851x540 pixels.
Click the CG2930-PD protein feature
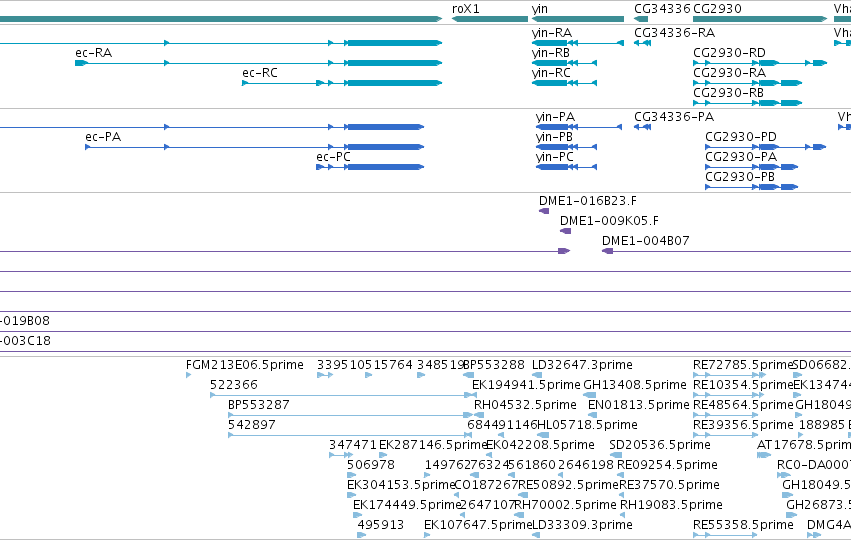pos(765,147)
